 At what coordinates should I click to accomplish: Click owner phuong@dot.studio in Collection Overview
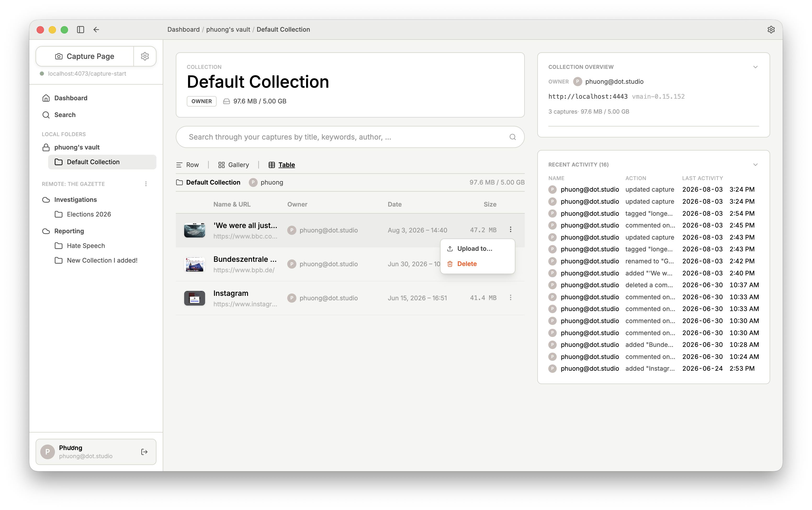(614, 82)
